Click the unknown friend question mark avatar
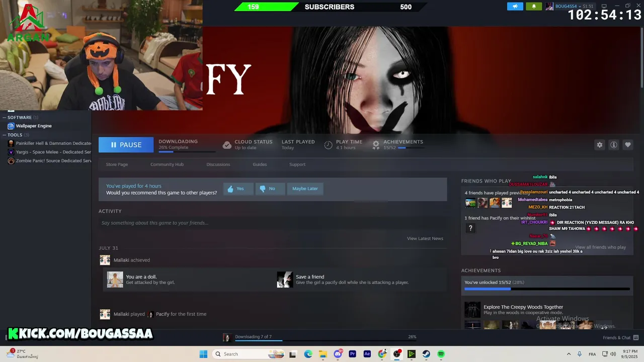Screen dimensions: 644x362 pyautogui.click(x=470, y=228)
